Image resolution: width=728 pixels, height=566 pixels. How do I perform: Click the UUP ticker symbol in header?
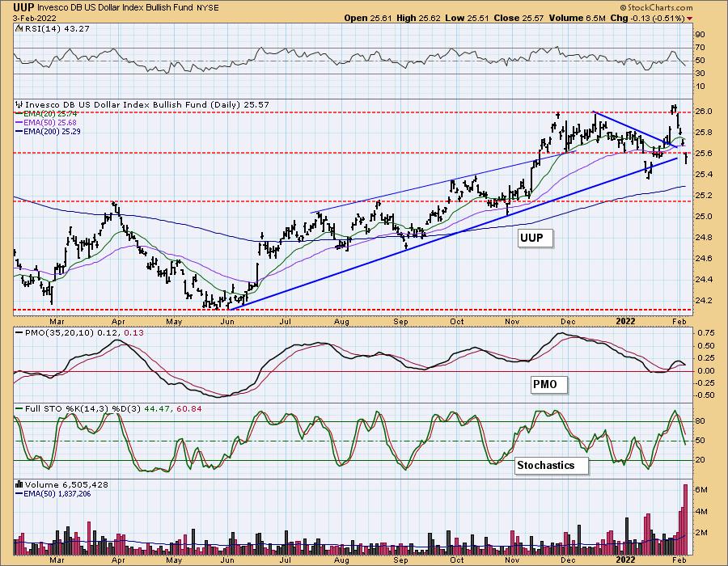pos(23,7)
